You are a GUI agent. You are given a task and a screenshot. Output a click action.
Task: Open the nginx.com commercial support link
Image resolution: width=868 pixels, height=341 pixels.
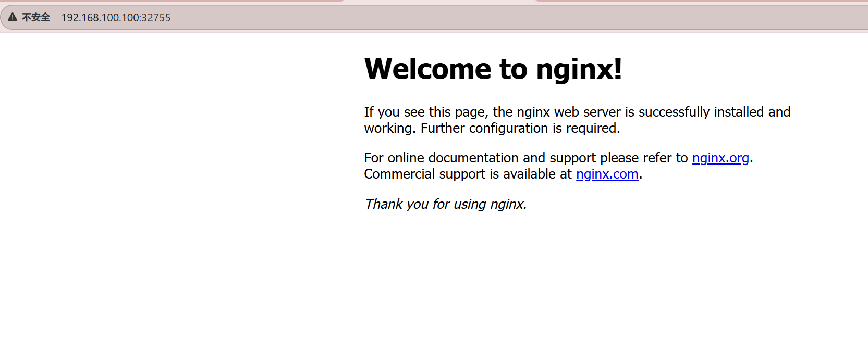coord(607,174)
